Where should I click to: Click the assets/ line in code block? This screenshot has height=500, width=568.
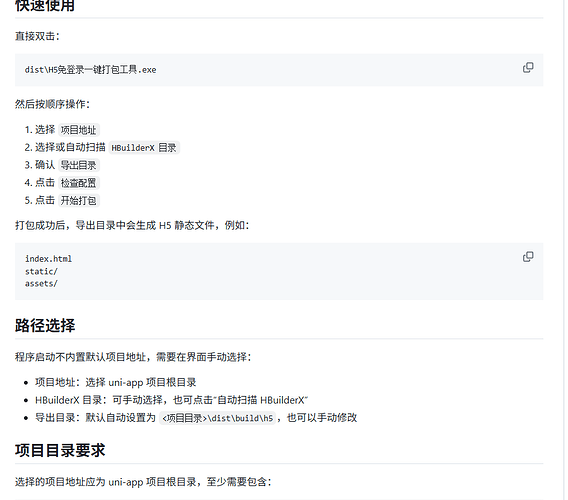coord(41,283)
